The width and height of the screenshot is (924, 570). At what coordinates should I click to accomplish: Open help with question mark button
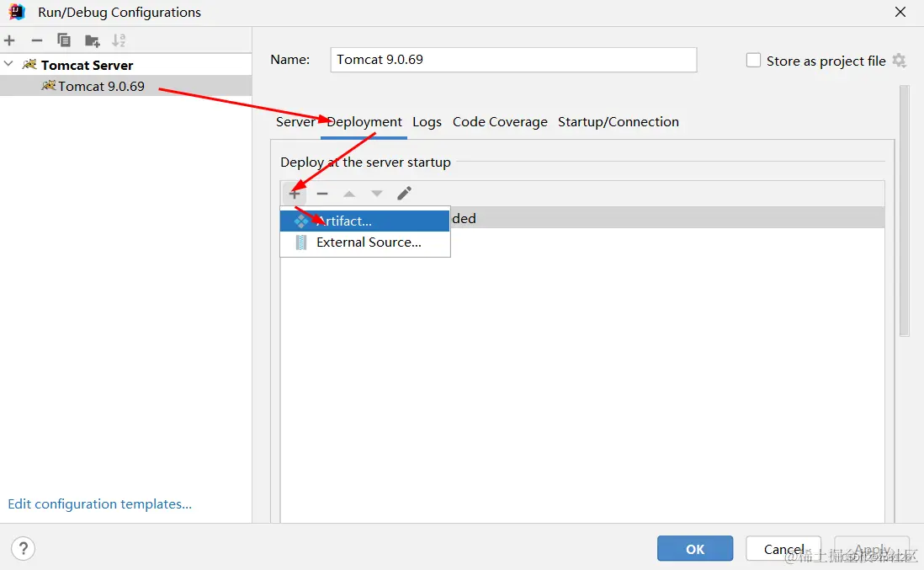click(23, 549)
